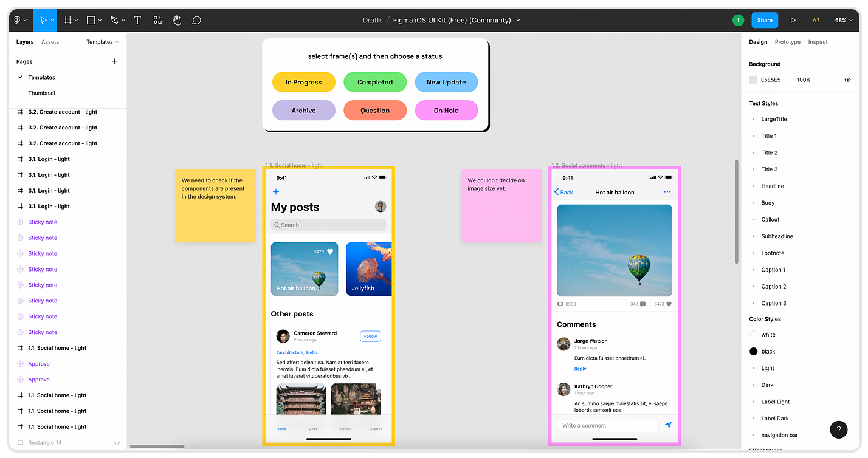Expand the LargeTitle text style
868x458 pixels.
coord(753,119)
